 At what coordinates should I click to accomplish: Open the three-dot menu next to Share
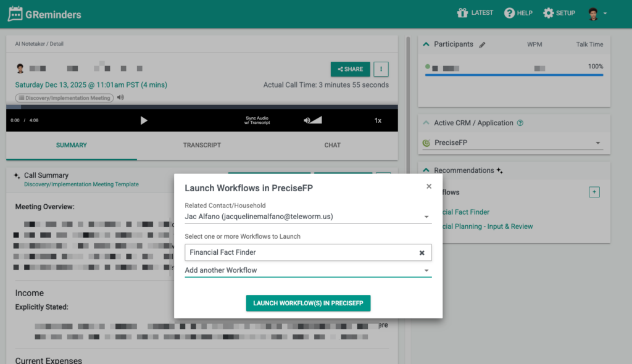click(381, 69)
